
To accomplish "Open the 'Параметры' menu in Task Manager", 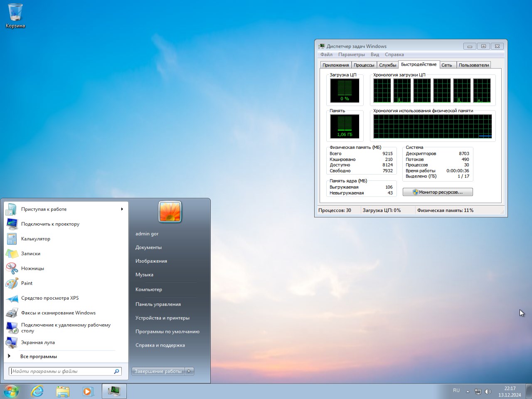I will [x=351, y=54].
